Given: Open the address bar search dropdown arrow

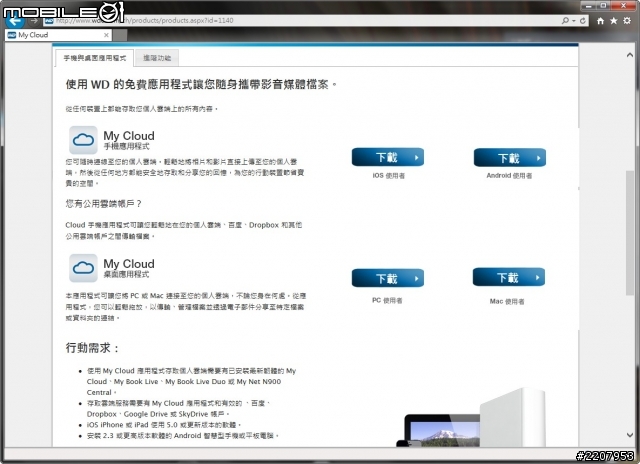Looking at the screenshot, I should point(573,21).
